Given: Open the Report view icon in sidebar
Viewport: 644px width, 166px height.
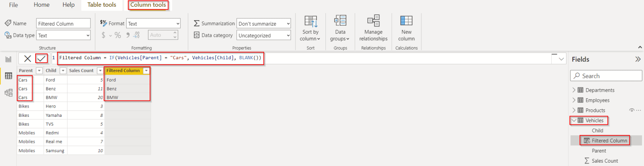Looking at the screenshot, I should (8, 59).
